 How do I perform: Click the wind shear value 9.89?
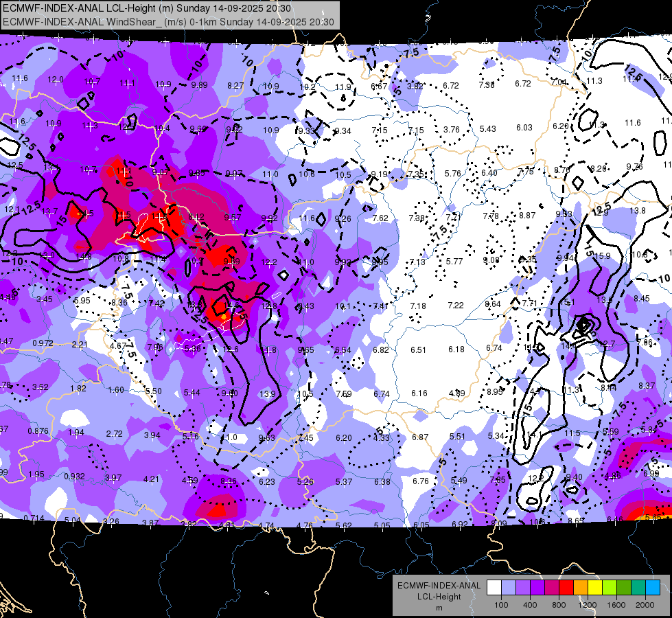coord(199,85)
